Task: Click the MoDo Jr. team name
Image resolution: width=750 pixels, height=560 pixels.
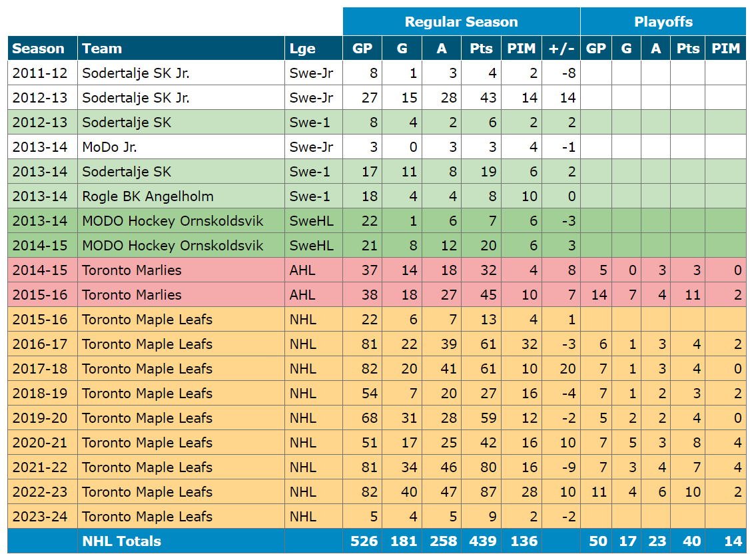Action: (109, 147)
